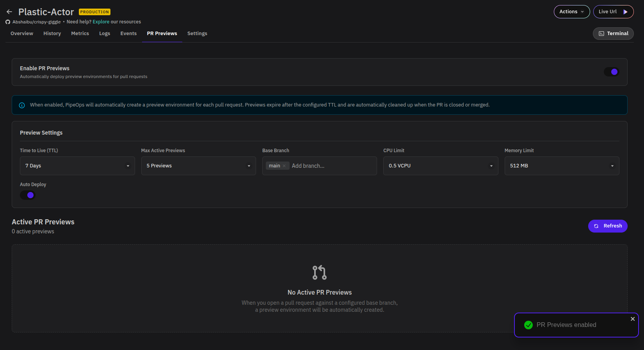Select the PR Previews tab
Viewport: 644px width, 350px height.
coord(162,34)
